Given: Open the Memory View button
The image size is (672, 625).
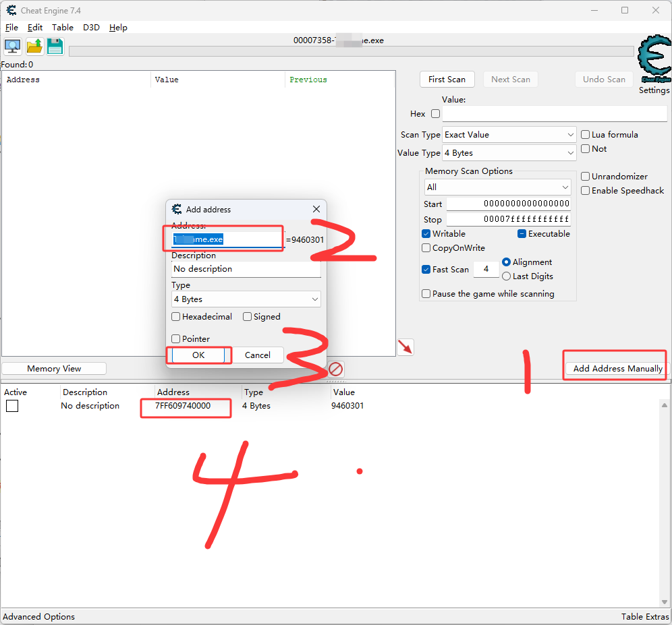Looking at the screenshot, I should click(54, 368).
